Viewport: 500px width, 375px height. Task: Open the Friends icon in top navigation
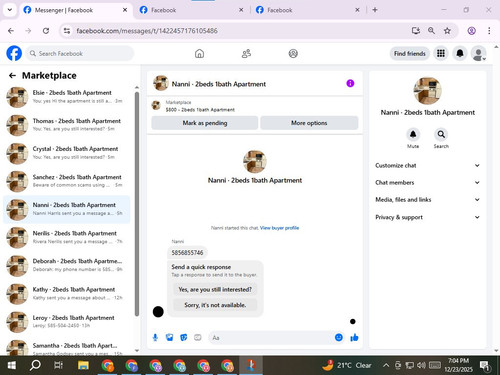coord(246,53)
